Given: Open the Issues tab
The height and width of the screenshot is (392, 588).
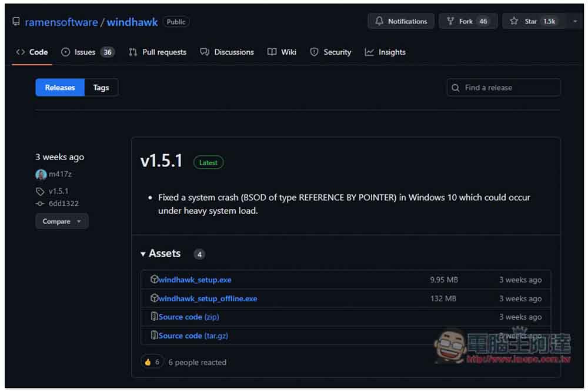Looking at the screenshot, I should [x=88, y=52].
